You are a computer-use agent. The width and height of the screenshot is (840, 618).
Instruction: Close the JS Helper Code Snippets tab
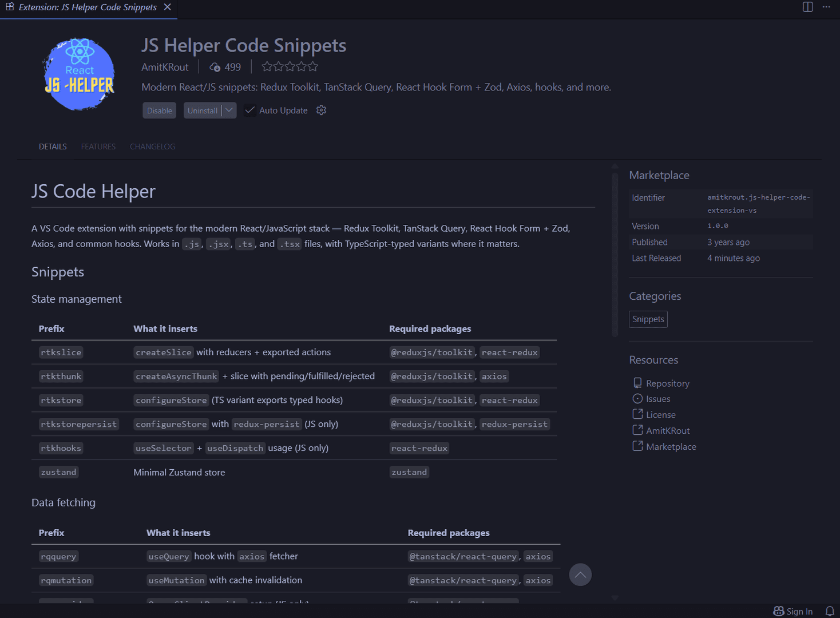pos(167,7)
